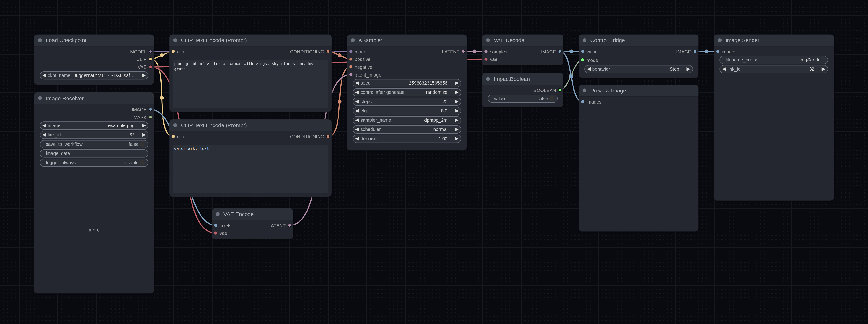
Task: Increase steps with the right arrow
Action: point(457,102)
